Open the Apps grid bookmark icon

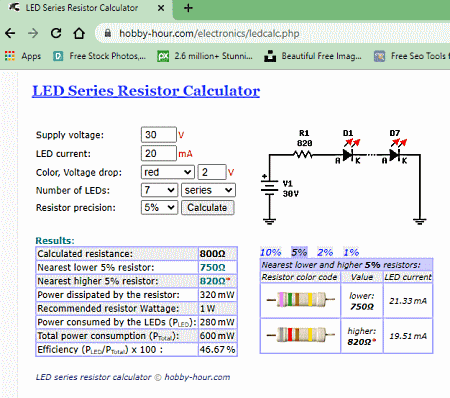pos(10,56)
